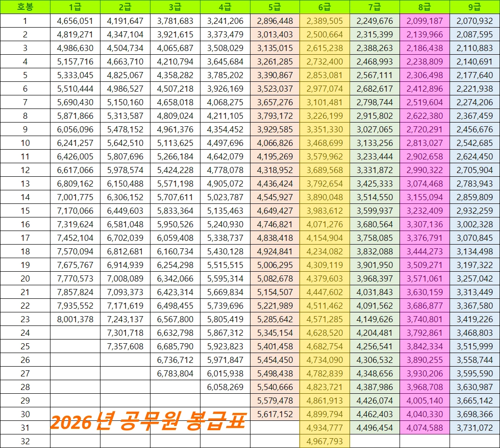The width and height of the screenshot is (500, 448).
Task: Click cell value 4,967,793
Action: 325,441
